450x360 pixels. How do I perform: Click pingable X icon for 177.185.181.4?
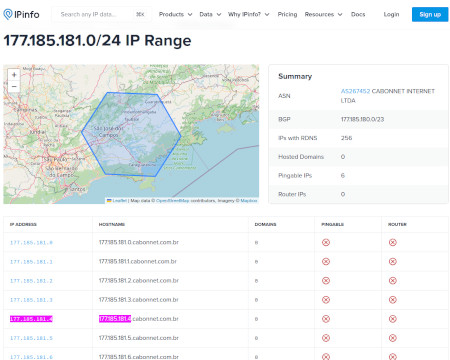coord(326,319)
